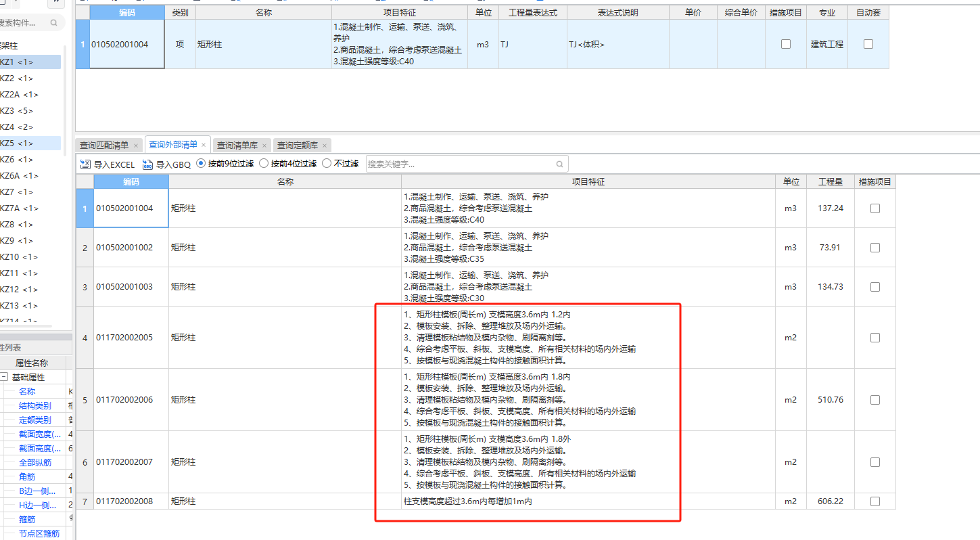Click the 工程量表达式 column header
980x540 pixels.
(x=532, y=12)
